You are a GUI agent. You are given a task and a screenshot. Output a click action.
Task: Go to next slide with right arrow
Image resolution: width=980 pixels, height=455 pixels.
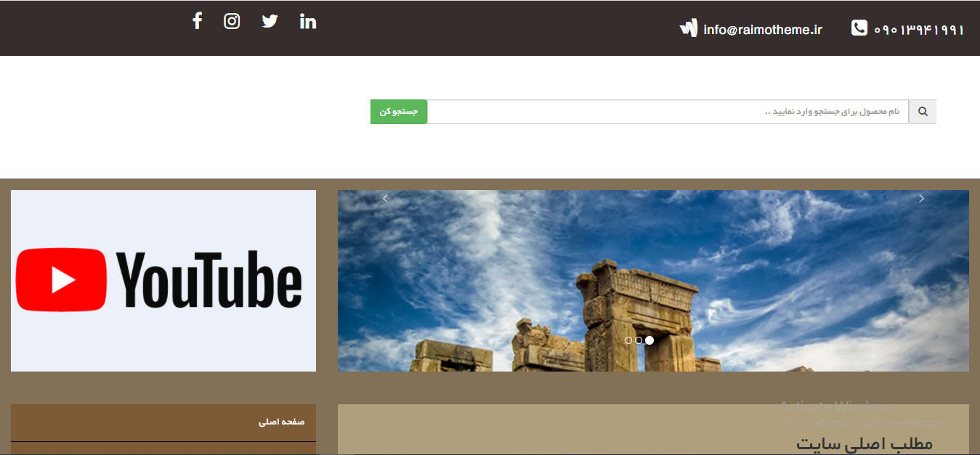click(x=921, y=199)
